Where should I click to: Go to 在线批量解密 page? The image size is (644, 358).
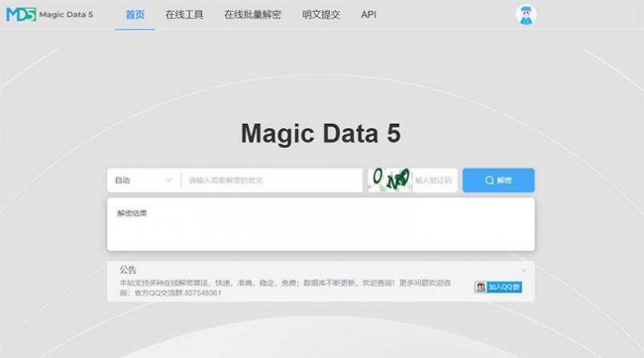[x=253, y=15]
